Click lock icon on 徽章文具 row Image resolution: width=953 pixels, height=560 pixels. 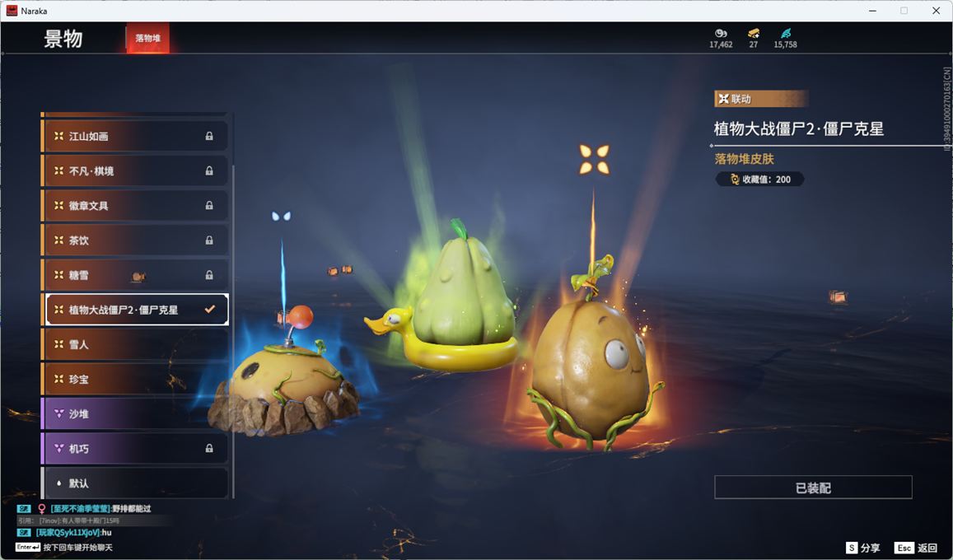[x=209, y=205]
